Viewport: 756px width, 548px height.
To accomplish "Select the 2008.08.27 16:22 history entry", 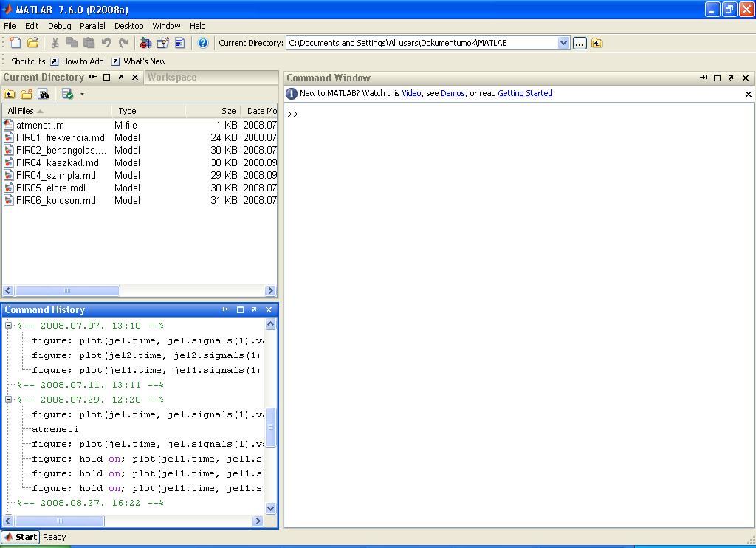I will click(90, 503).
